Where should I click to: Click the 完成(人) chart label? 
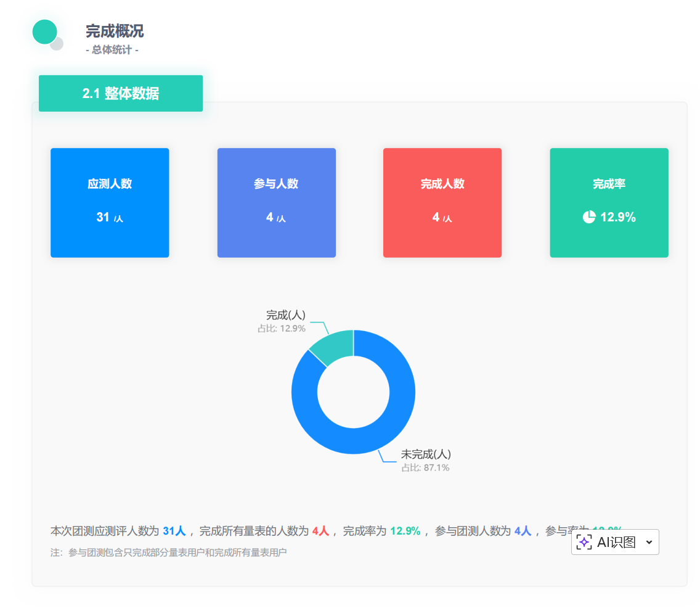(286, 315)
